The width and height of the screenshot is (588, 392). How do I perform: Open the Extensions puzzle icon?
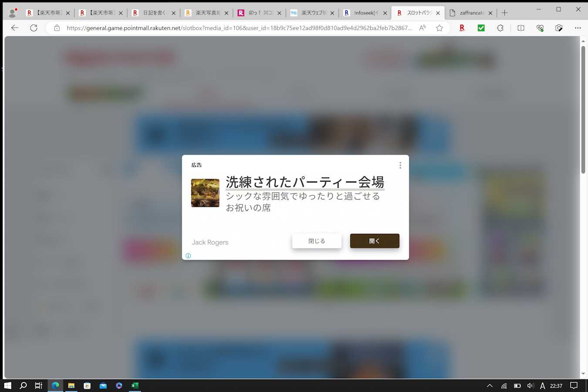[x=500, y=28]
